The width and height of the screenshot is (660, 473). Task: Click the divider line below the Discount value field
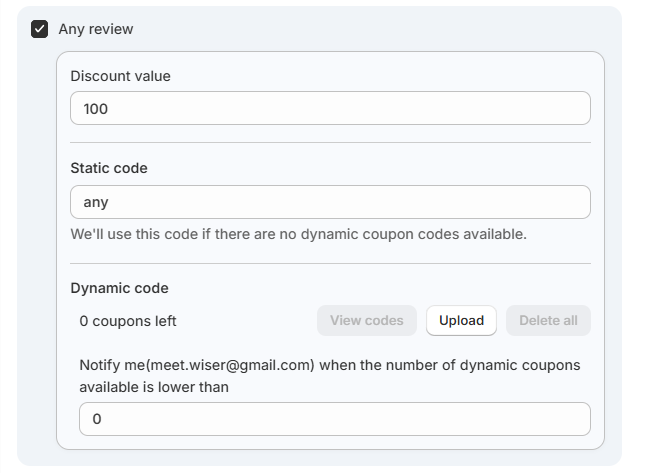coord(330,142)
